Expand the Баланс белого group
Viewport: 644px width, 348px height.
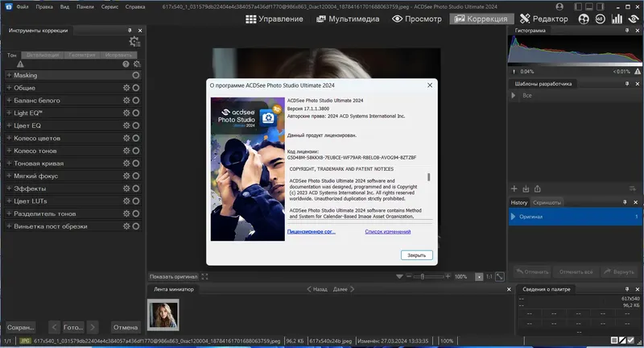(9, 100)
